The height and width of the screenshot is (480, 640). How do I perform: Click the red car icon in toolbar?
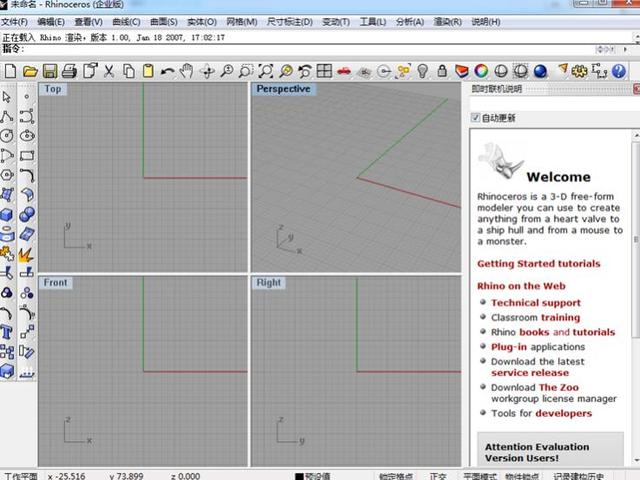[x=344, y=71]
